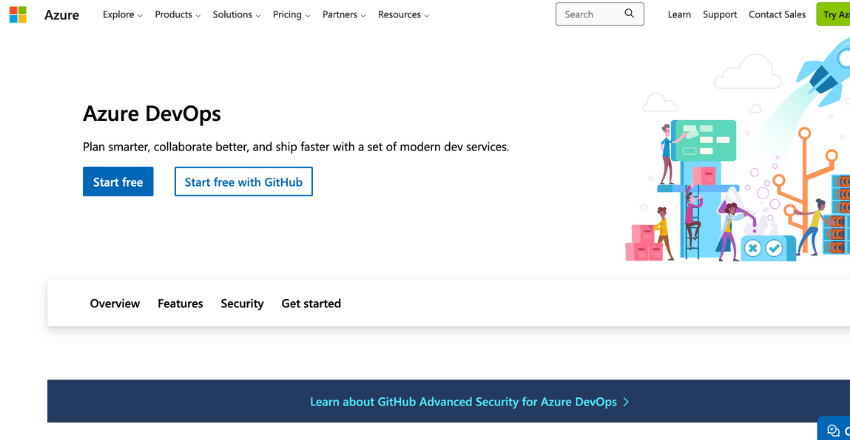
Task: Focus the Search input field
Action: pos(600,14)
